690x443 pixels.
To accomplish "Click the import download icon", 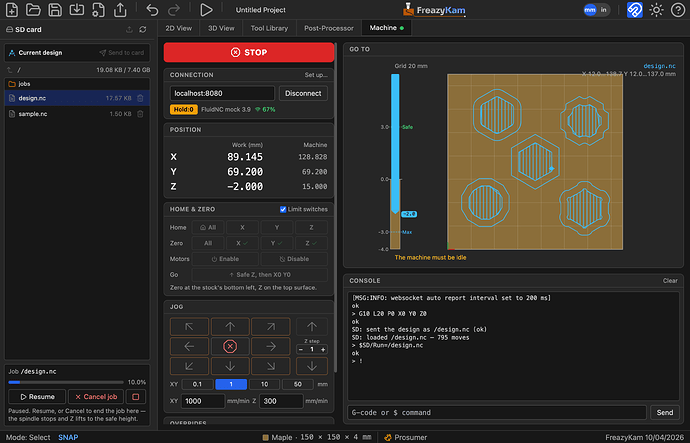I will [x=77, y=10].
